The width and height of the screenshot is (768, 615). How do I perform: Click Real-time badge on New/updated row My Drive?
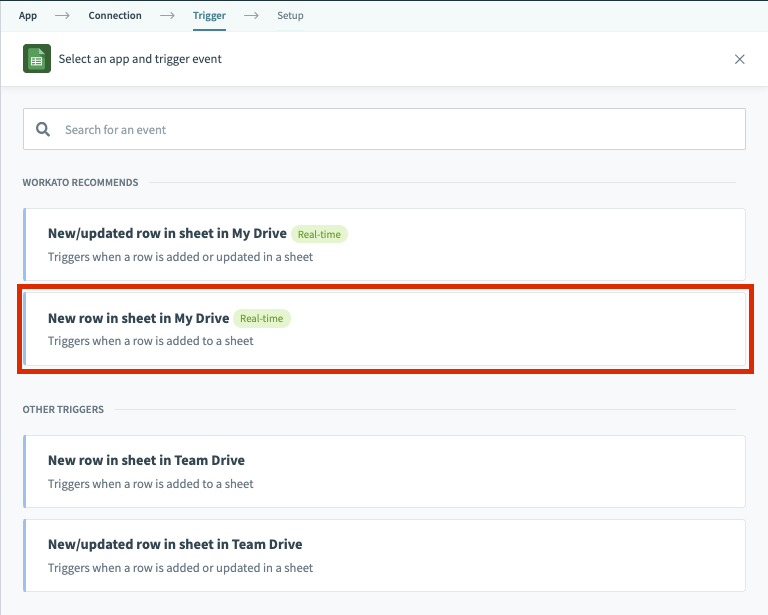pos(319,234)
